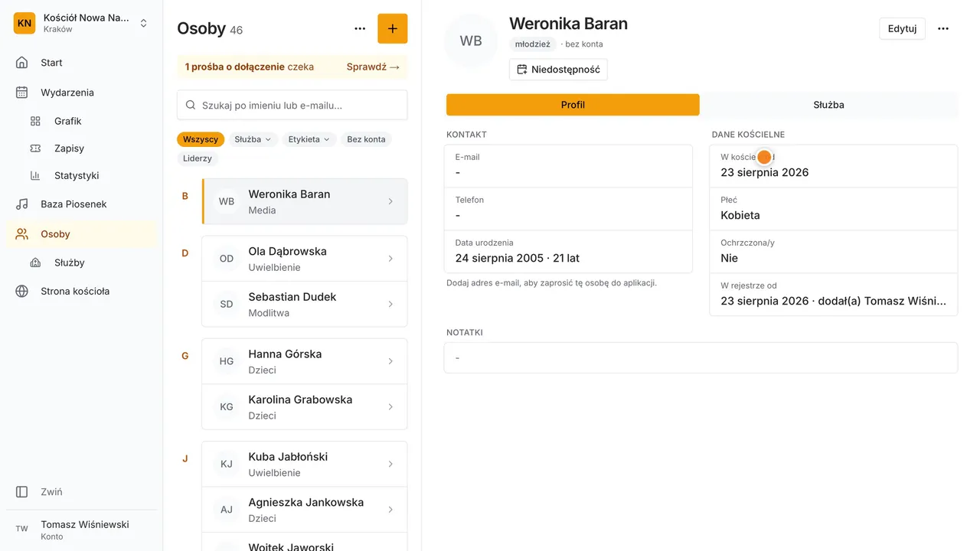
Task: Click the Edytuj button
Action: click(x=902, y=28)
